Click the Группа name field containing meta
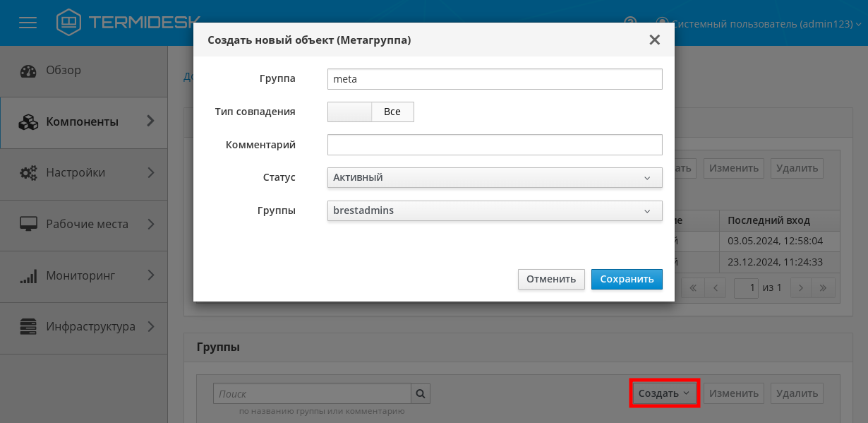The width and height of the screenshot is (868, 423). click(495, 79)
